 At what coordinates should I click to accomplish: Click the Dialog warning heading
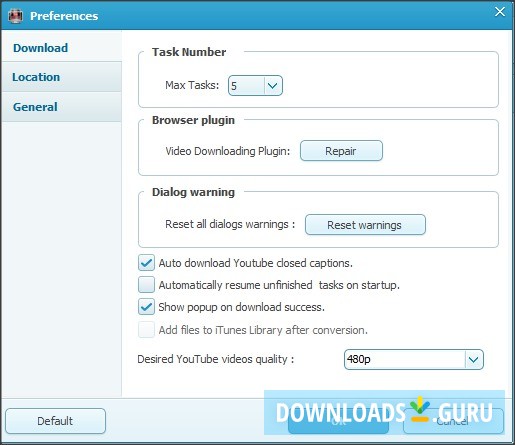(x=193, y=192)
